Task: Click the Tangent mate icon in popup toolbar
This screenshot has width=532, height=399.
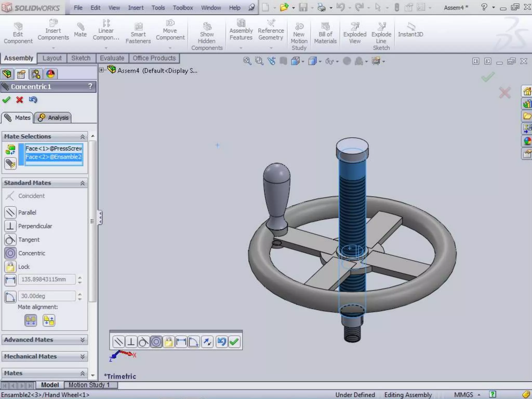Action: pyautogui.click(x=143, y=342)
